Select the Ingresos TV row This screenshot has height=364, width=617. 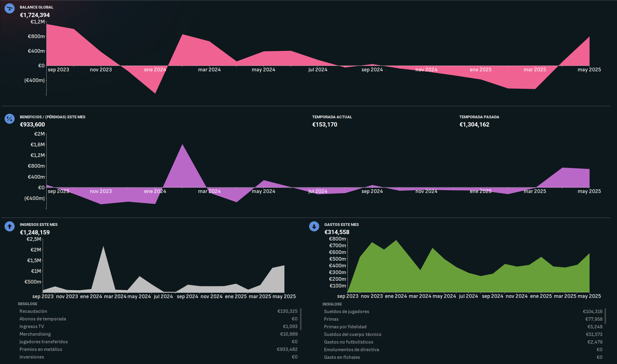pos(158,327)
